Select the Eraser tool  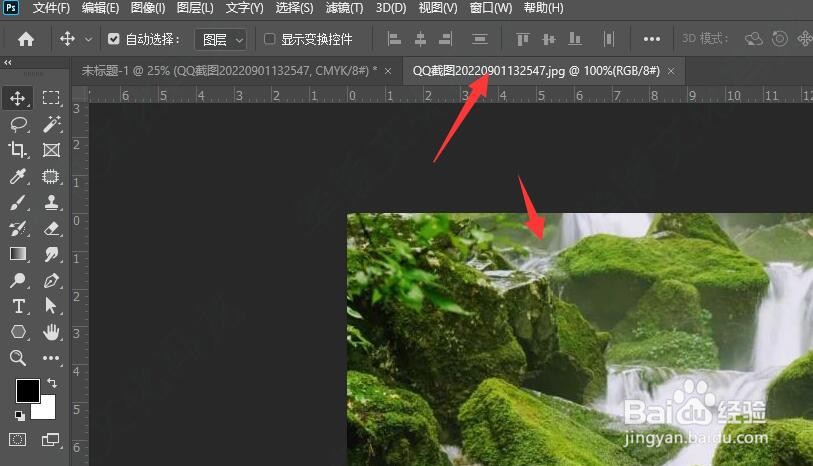click(x=51, y=229)
